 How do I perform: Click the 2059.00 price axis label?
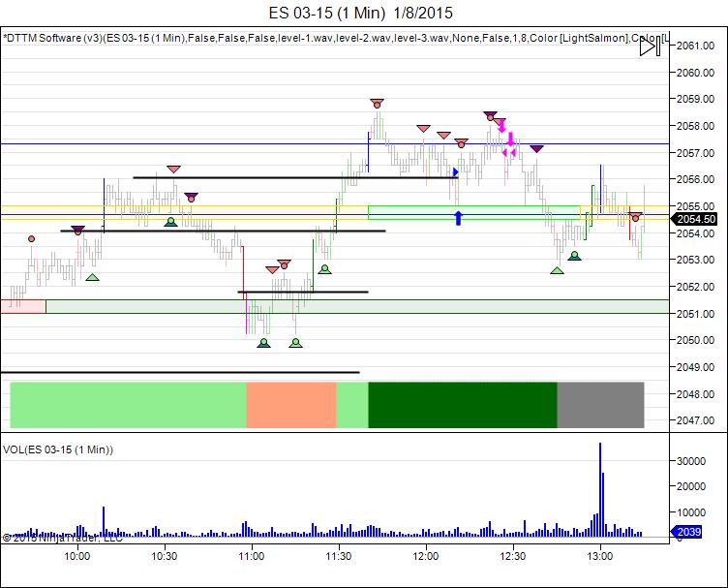695,99
